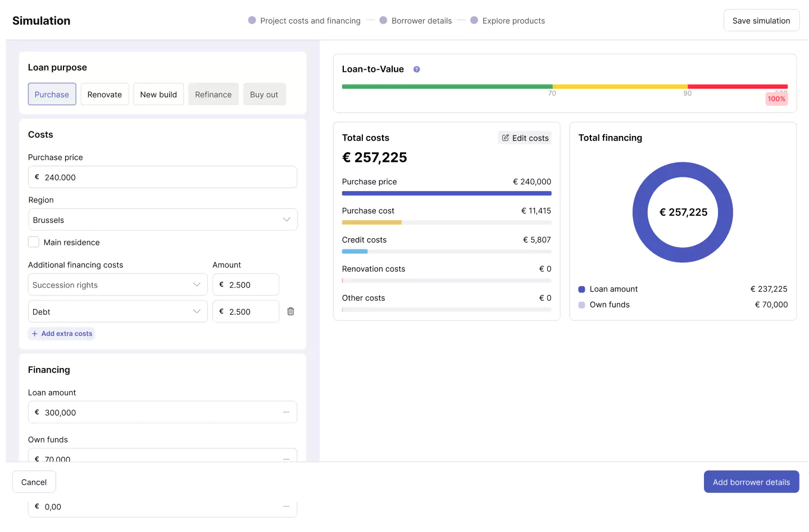Click the Loan-to-Value help icon
This screenshot has height=532, width=809.
click(x=416, y=70)
